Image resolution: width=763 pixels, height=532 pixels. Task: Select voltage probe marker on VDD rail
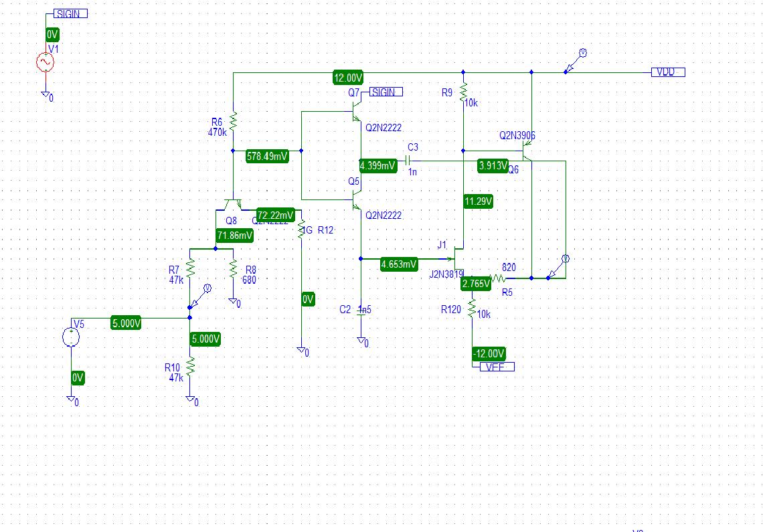(x=575, y=62)
